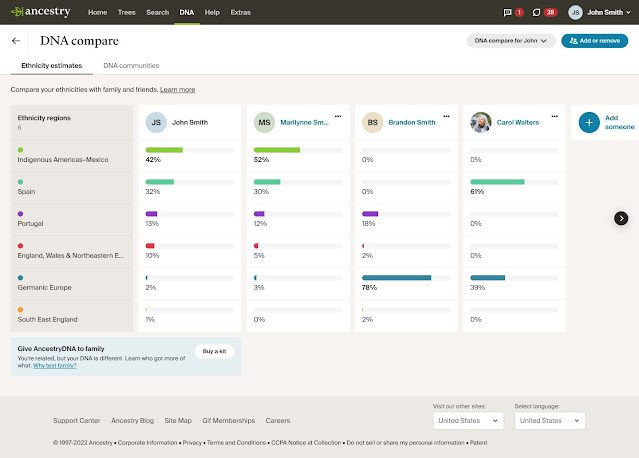
Task: Open Gif Memberships footer link
Action: pyautogui.click(x=229, y=421)
